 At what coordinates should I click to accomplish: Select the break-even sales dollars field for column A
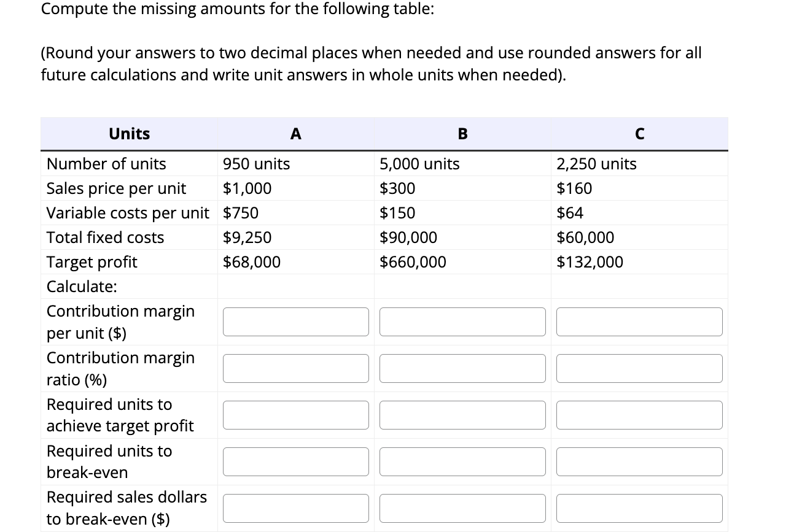296,507
